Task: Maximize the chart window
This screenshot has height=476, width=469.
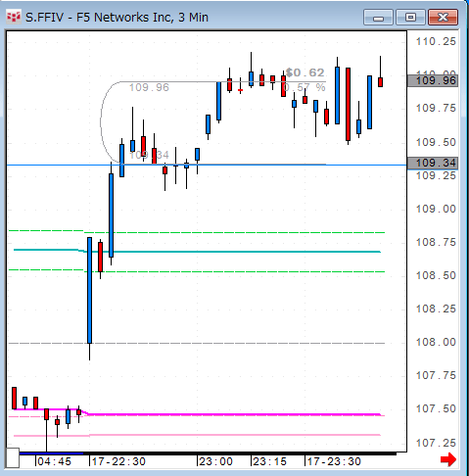Action: click(410, 18)
